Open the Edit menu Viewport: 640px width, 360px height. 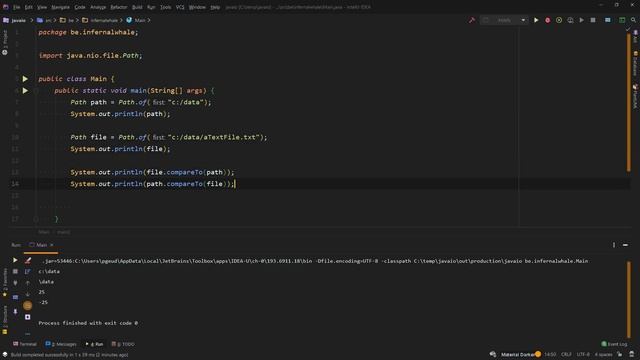pos(29,7)
